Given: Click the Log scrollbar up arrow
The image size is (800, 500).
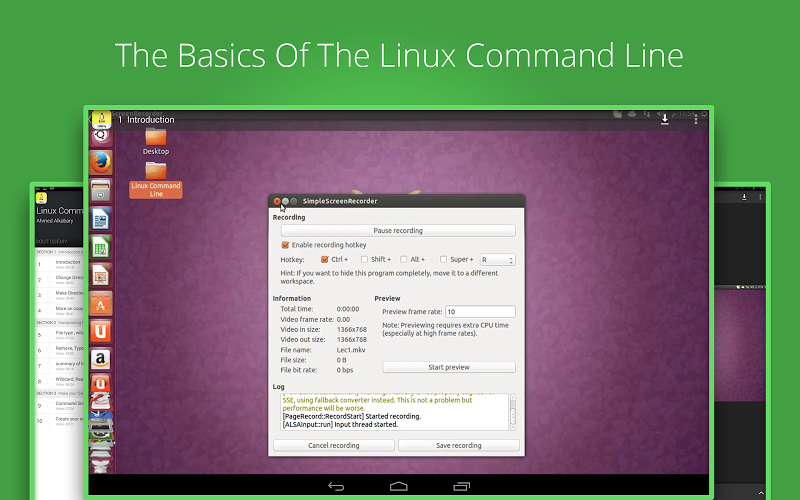Looking at the screenshot, I should click(513, 397).
